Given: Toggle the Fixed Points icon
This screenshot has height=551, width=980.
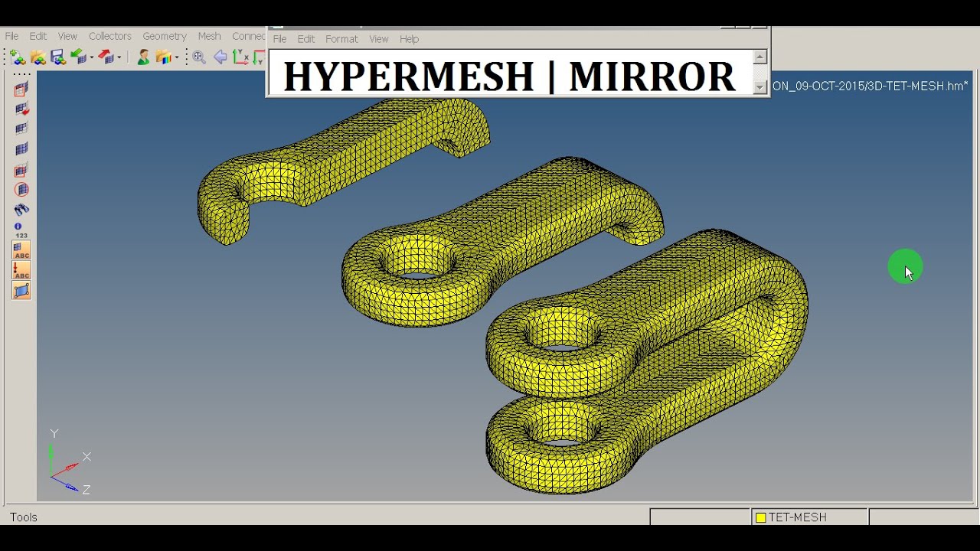Looking at the screenshot, I should click(21, 290).
